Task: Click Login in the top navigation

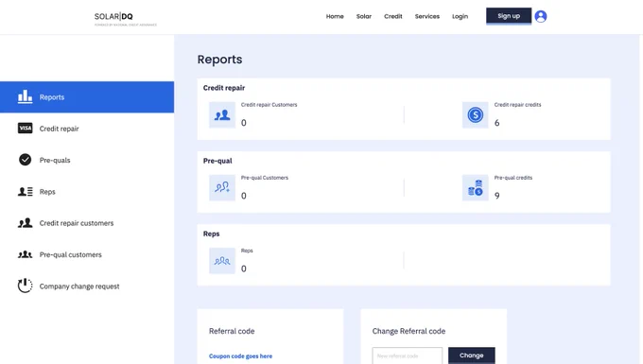Action: [x=460, y=16]
